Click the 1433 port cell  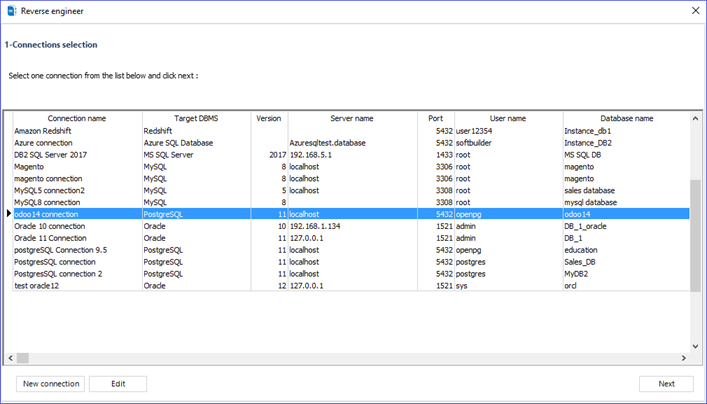[x=436, y=155]
